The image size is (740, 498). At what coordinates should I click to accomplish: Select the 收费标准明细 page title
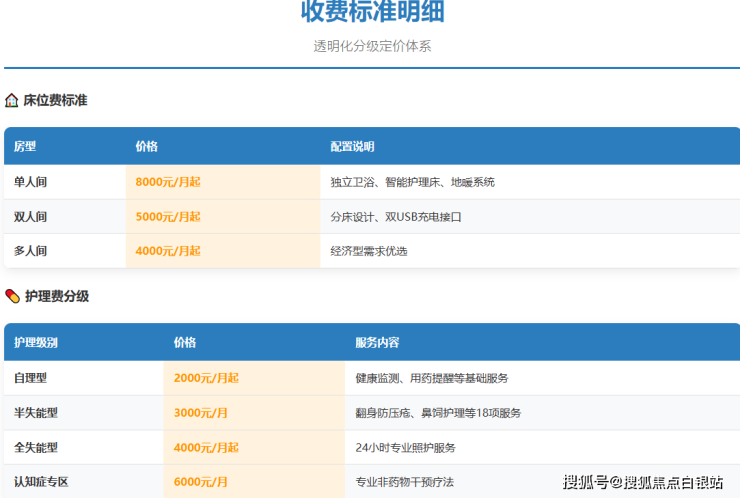point(372,12)
